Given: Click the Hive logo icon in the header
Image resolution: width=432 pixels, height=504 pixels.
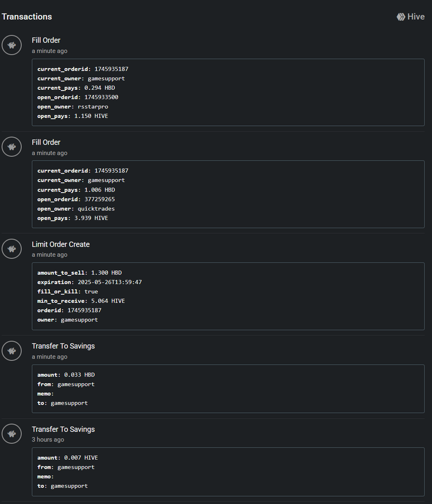Looking at the screenshot, I should click(400, 17).
